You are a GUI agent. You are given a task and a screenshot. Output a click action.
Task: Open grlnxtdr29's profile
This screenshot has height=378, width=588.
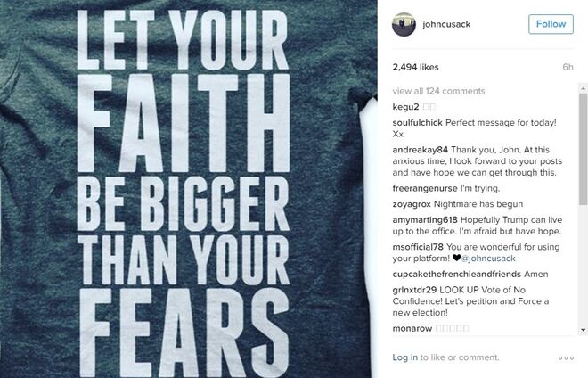[414, 290]
